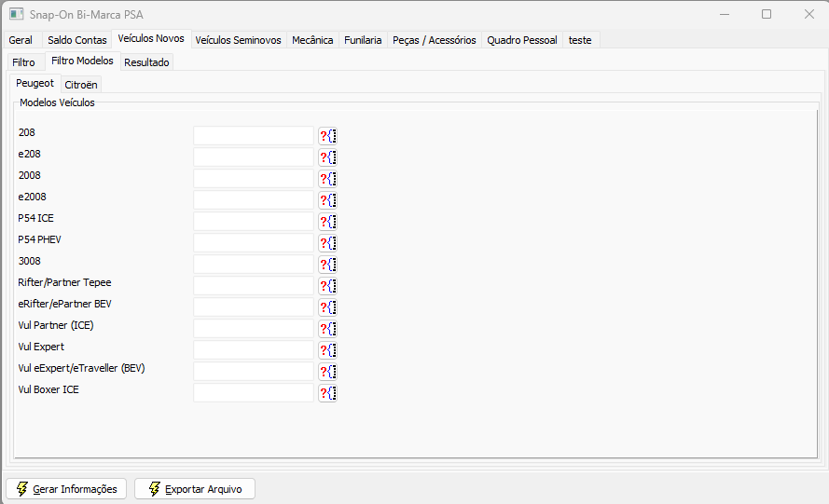This screenshot has width=829, height=504.
Task: Open lookup icon for model 208
Action: [x=328, y=136]
